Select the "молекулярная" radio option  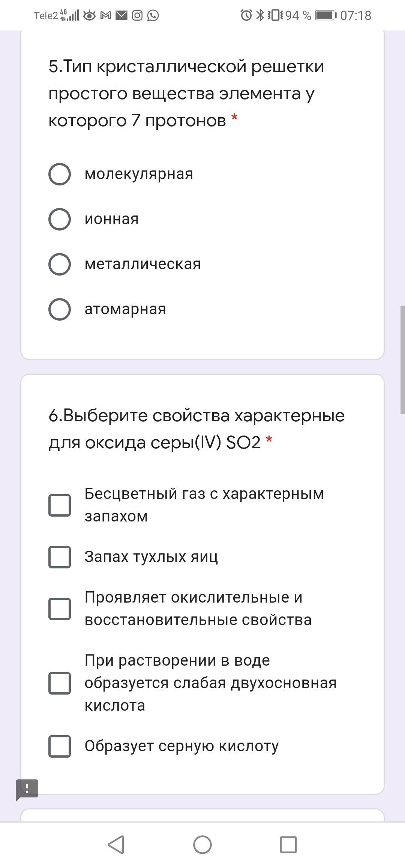pyautogui.click(x=60, y=174)
